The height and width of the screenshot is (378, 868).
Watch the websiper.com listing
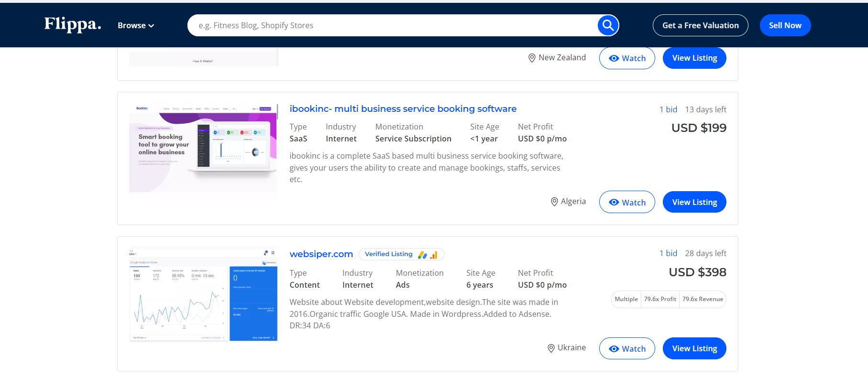click(x=627, y=349)
